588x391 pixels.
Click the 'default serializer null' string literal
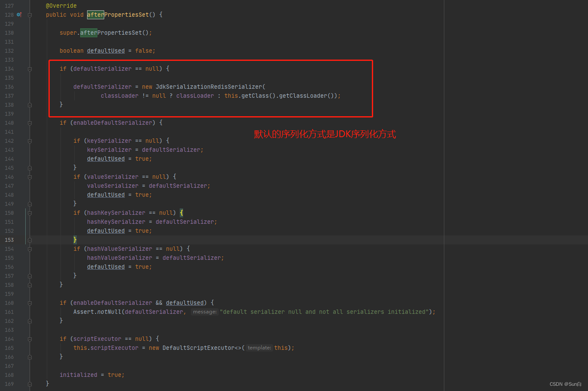(x=325, y=312)
